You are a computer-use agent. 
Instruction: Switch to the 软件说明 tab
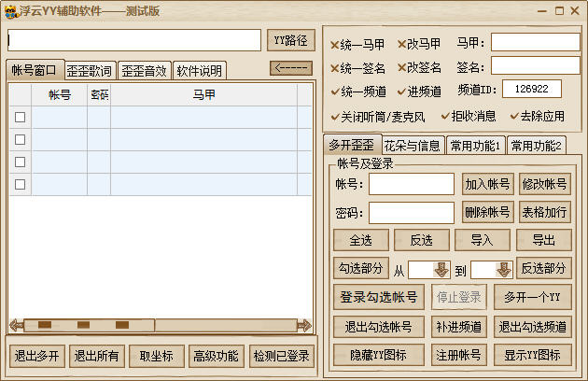click(x=199, y=71)
